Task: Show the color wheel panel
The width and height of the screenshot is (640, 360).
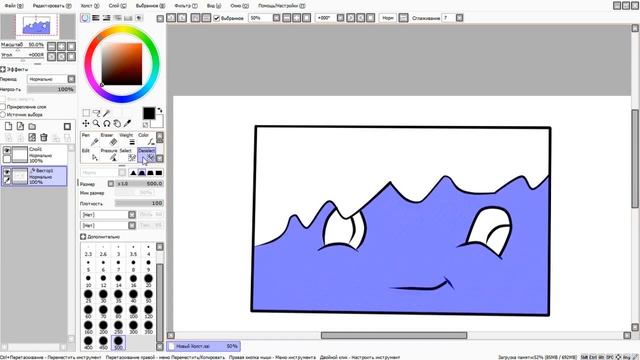Action: (85, 18)
